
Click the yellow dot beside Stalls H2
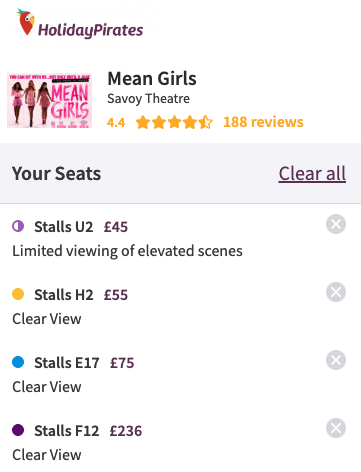[18, 294]
